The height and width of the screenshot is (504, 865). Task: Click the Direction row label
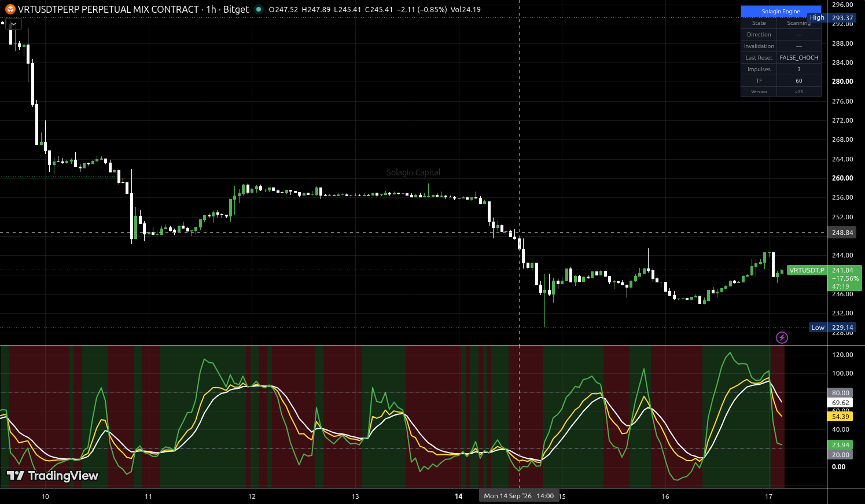(759, 35)
